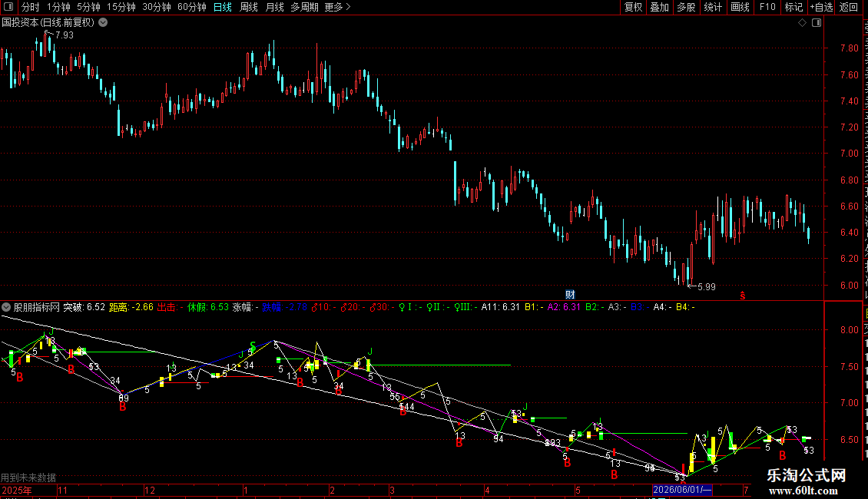This screenshot has width=868, height=499.
Task: Switch to 60分钟 chart period
Action: (191, 7)
